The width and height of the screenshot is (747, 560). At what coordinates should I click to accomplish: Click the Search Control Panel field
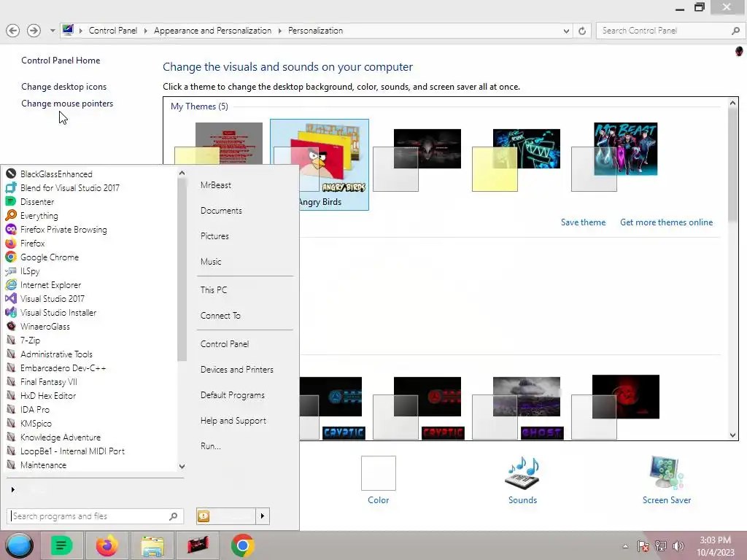coord(670,31)
